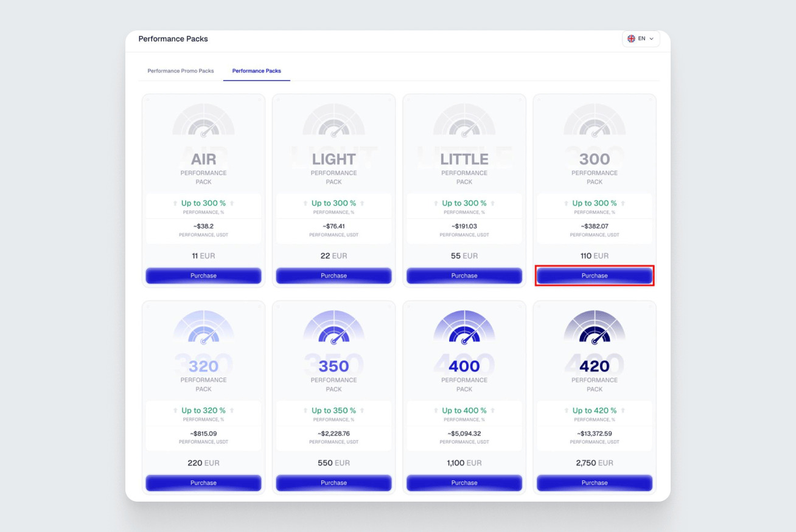Image resolution: width=796 pixels, height=532 pixels.
Task: Open the EN language dropdown
Action: pyautogui.click(x=641, y=39)
